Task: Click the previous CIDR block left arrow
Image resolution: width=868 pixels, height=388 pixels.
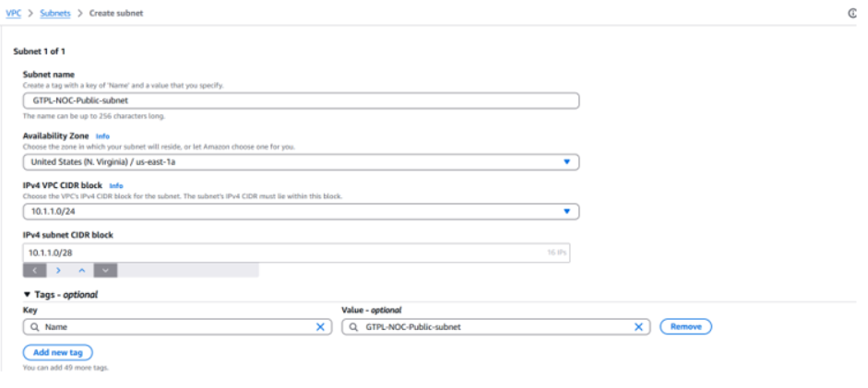Action: [34, 270]
